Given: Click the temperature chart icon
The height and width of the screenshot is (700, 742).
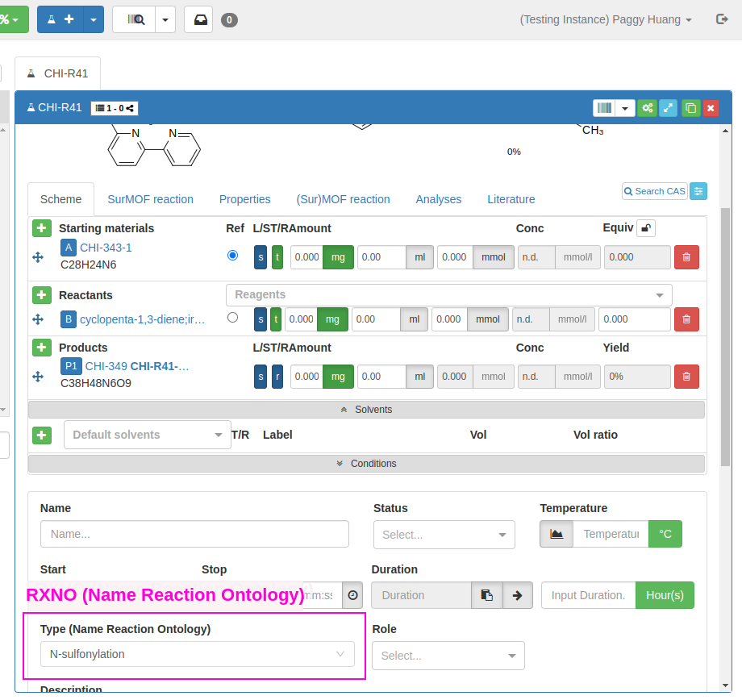Looking at the screenshot, I should [556, 534].
